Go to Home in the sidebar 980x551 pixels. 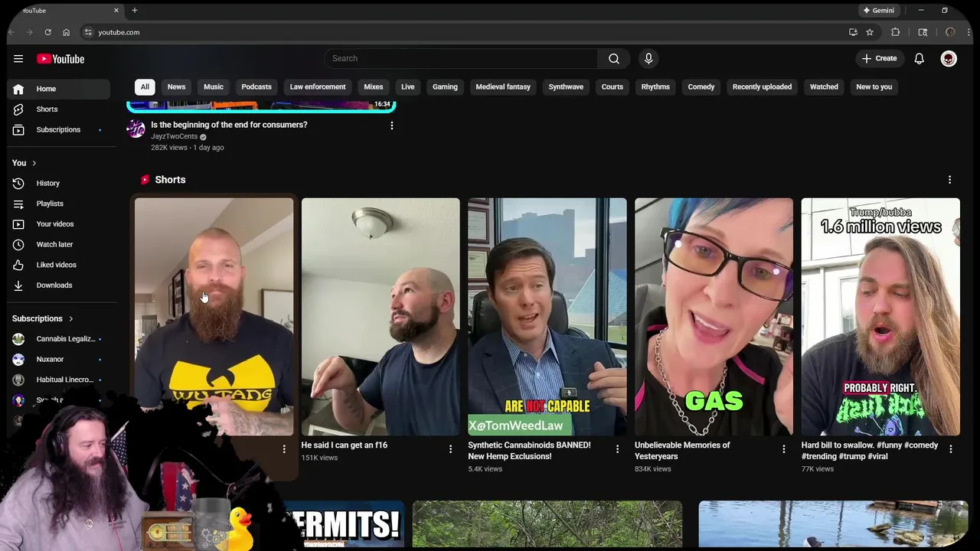coord(58,89)
